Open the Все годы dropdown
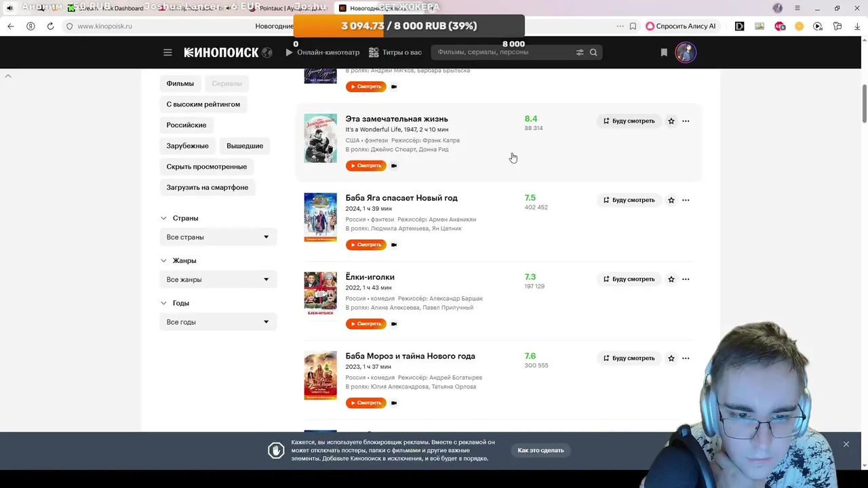The width and height of the screenshot is (868, 488). click(218, 322)
